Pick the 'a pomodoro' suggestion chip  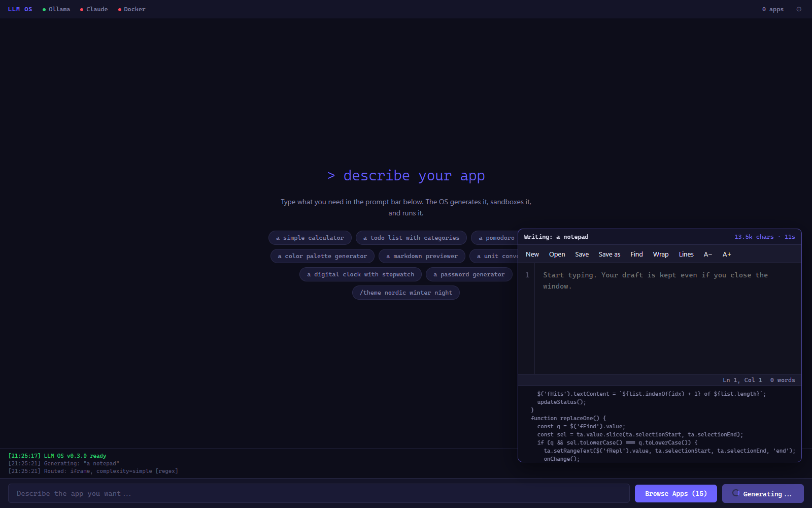click(x=495, y=238)
